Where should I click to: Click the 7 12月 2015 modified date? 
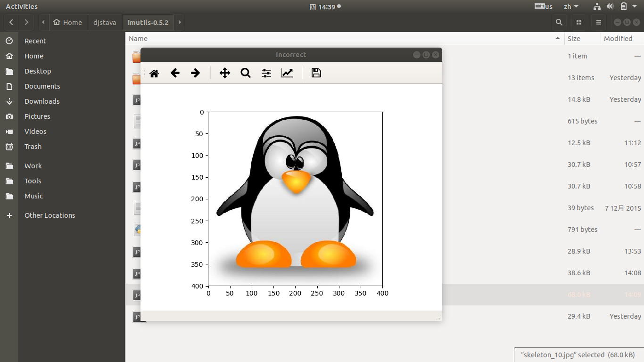(623, 208)
